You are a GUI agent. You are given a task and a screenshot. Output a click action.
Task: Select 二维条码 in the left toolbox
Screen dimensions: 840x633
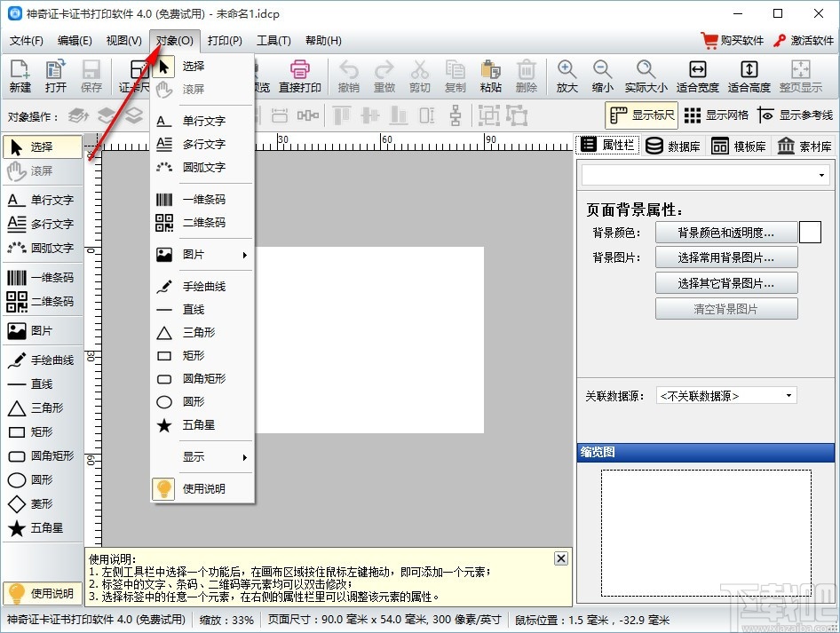click(42, 302)
